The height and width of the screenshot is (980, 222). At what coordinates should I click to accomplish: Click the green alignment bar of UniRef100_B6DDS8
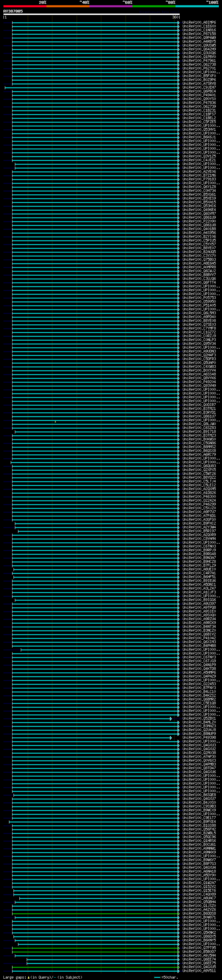coord(96,913)
